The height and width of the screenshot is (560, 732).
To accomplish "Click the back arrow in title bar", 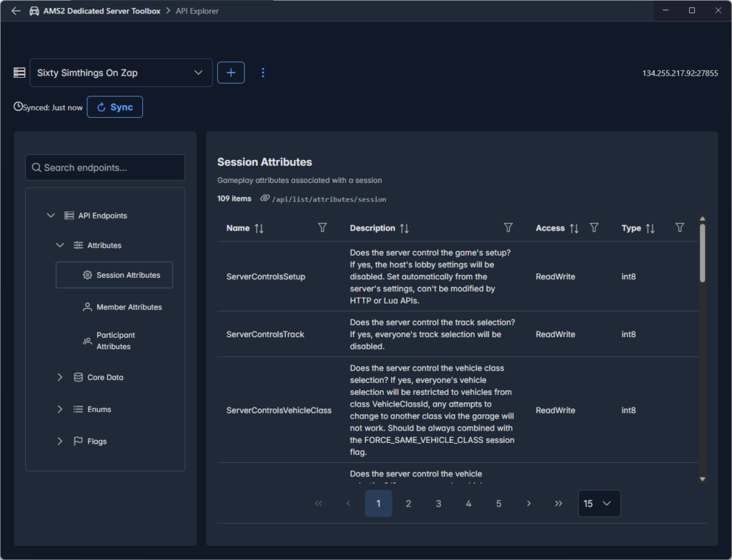I will tap(16, 11).
